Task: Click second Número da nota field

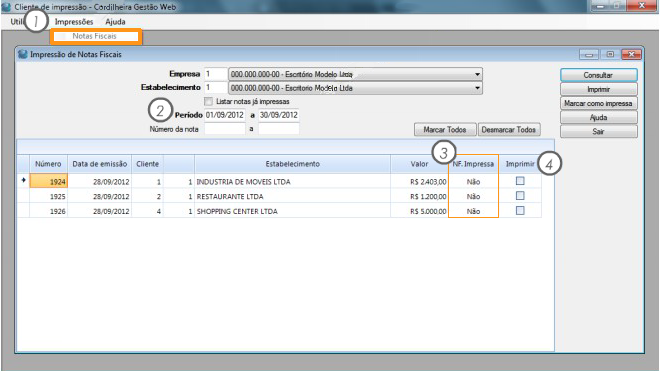Action: (279, 129)
